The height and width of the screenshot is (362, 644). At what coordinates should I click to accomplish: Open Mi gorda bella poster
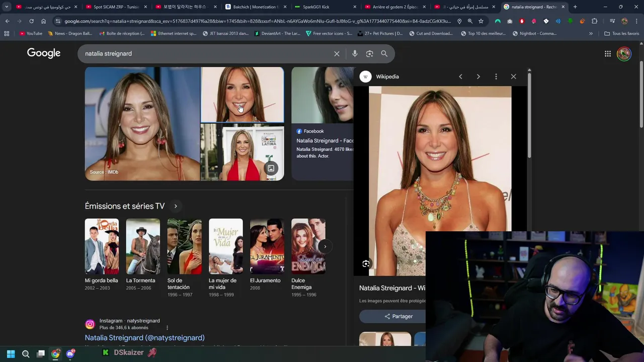point(102,246)
